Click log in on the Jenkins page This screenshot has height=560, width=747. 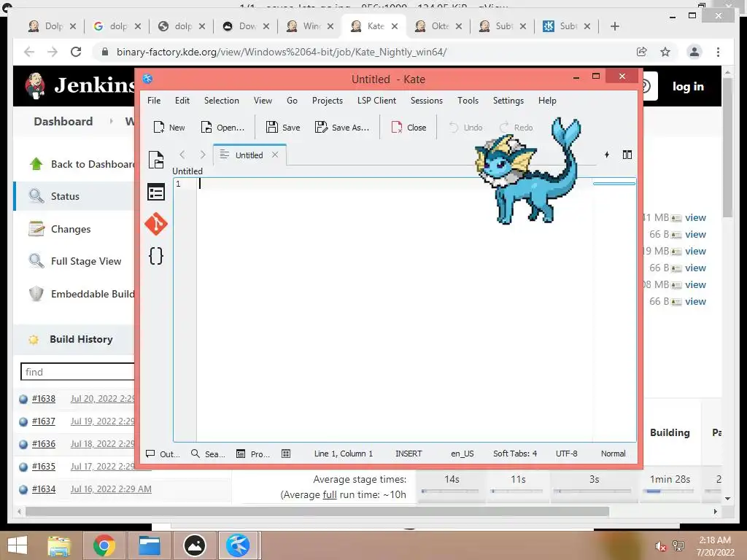(688, 86)
